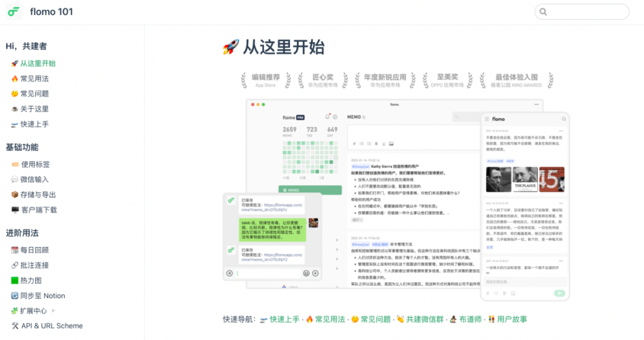Click the calendar icon beside 每日回顾
The width and height of the screenshot is (644, 340).
(x=15, y=250)
